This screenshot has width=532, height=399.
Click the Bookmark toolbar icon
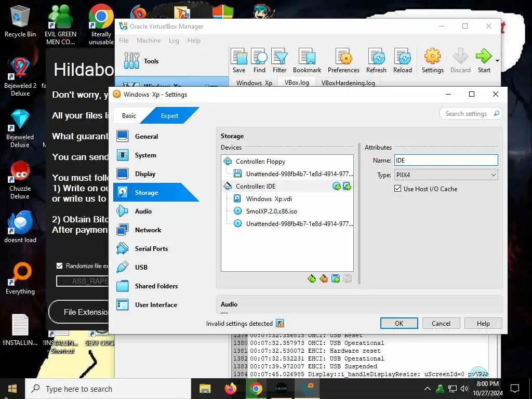pos(307,60)
